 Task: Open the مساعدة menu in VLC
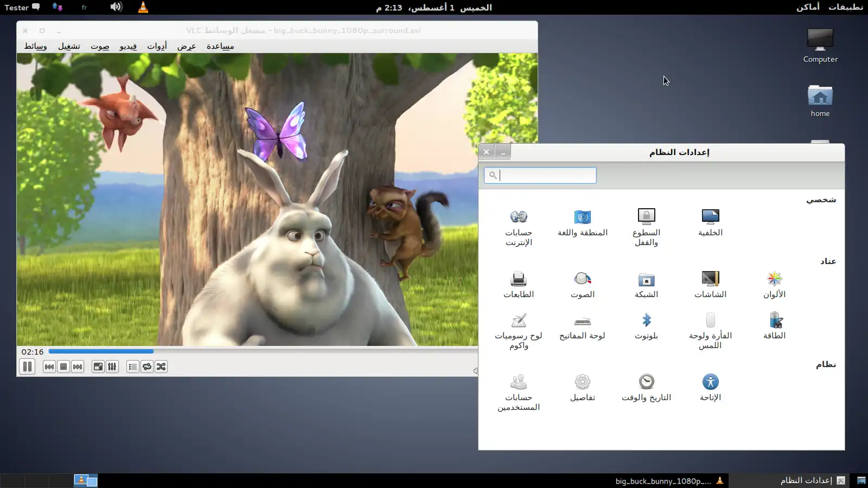tap(220, 46)
